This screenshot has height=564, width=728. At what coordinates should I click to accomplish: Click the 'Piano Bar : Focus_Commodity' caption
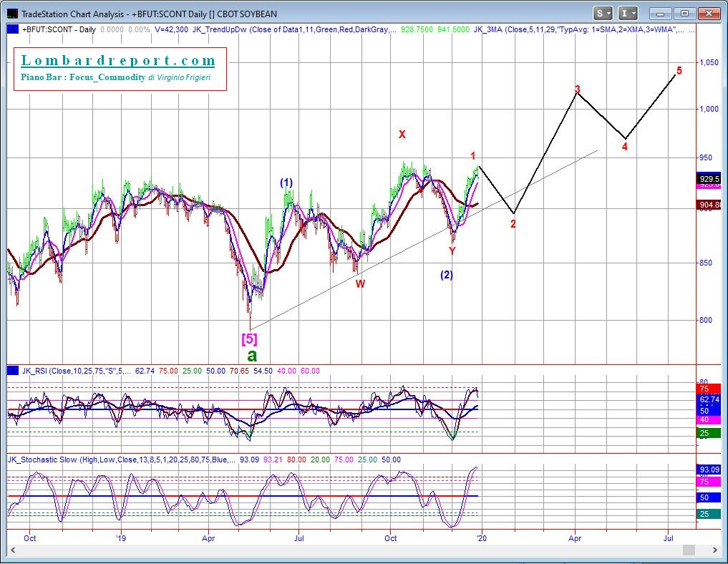(83, 77)
